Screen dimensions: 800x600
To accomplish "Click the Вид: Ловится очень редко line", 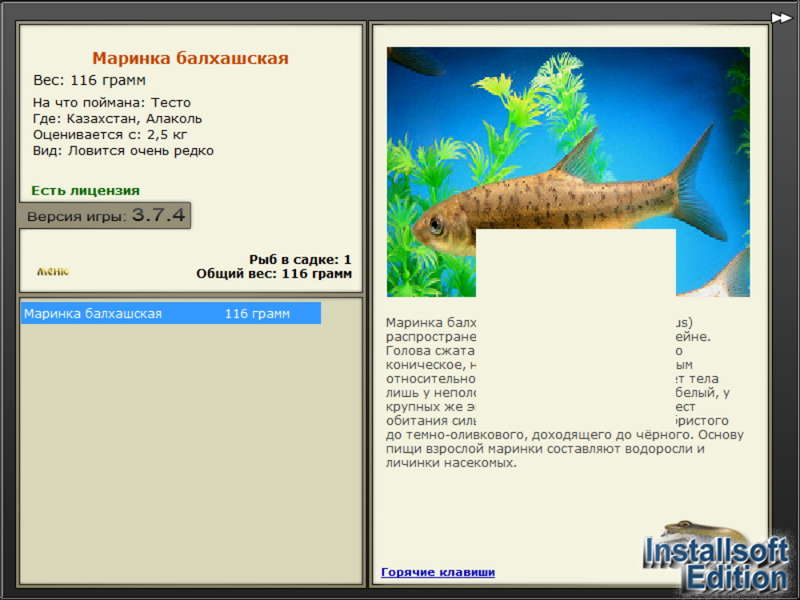I will (x=123, y=151).
